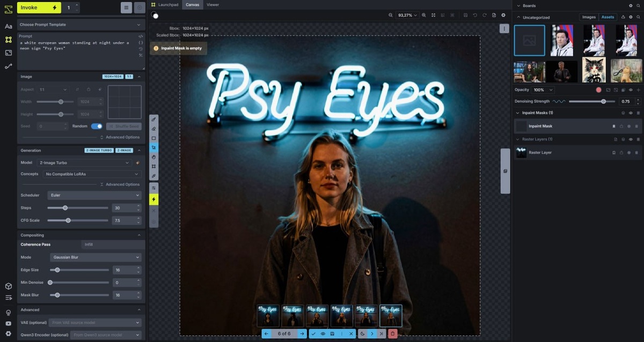Toggle visibility eye in opacity row
This screenshot has width=644, height=342.
point(631,90)
